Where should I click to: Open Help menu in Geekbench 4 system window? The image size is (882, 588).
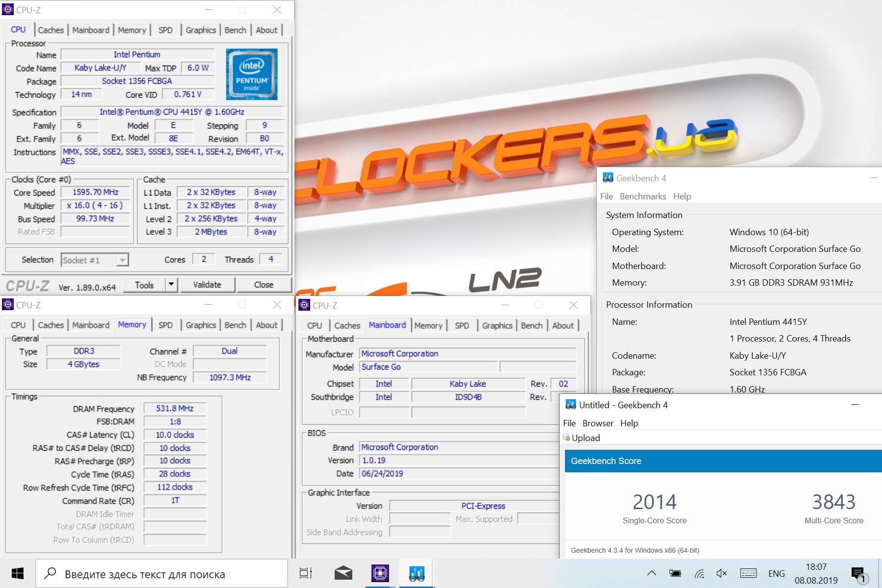click(682, 196)
